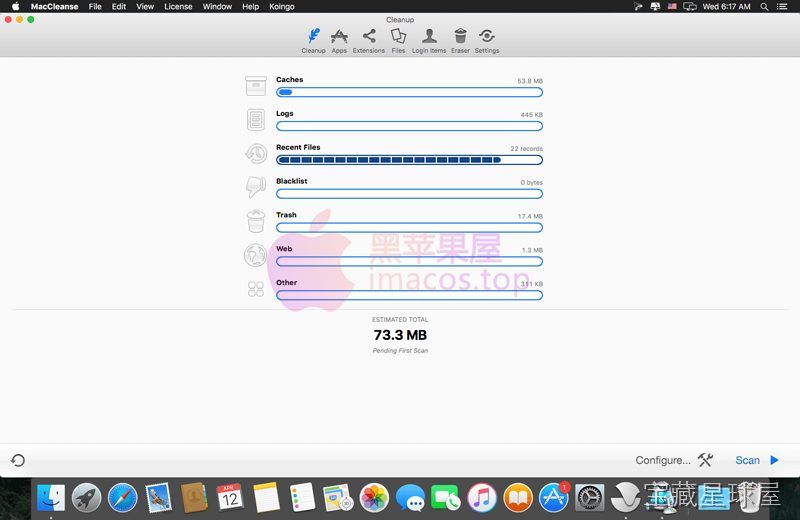Image resolution: width=800 pixels, height=520 pixels.
Task: Click the Pending First Scan status text
Action: coord(400,351)
